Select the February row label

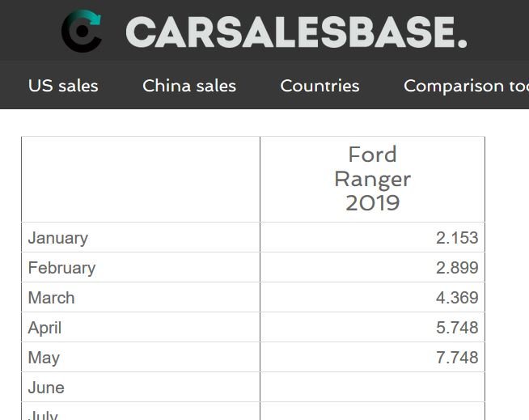point(61,268)
